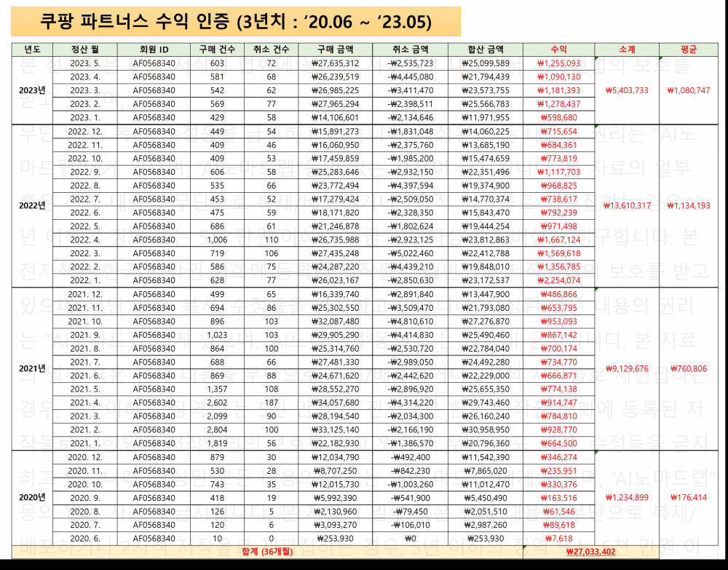Click the 수익 column header
The image size is (728, 570).
pyautogui.click(x=558, y=50)
